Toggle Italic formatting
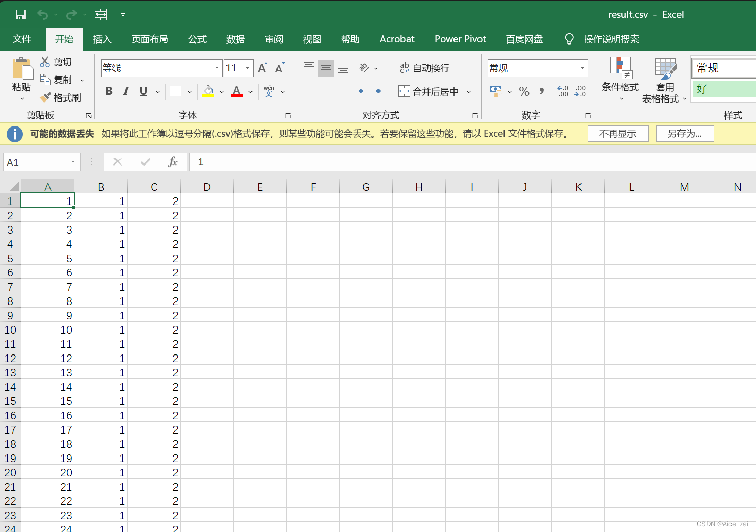The width and height of the screenshot is (756, 532). (126, 91)
